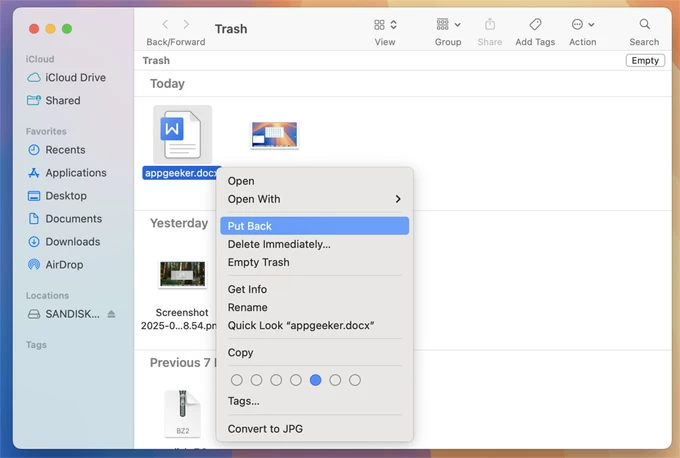680x458 pixels.
Task: Go to Applications folder in sidebar
Action: pyautogui.click(x=75, y=173)
